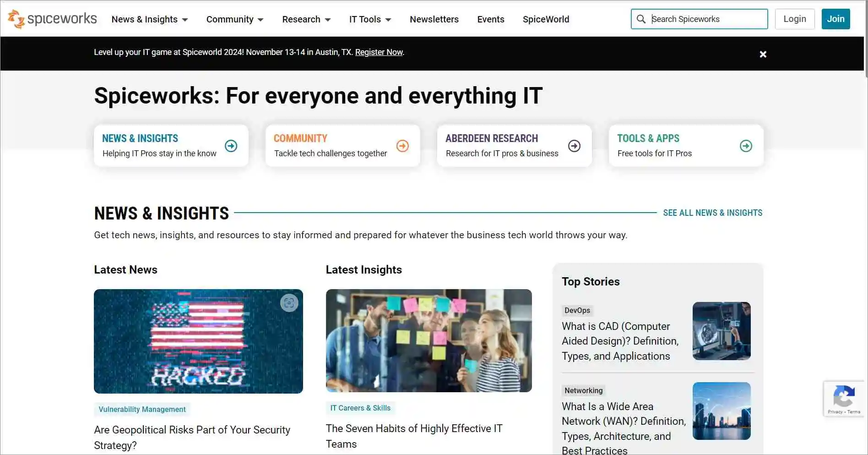Click the search magnifier icon
868x455 pixels.
coord(641,19)
